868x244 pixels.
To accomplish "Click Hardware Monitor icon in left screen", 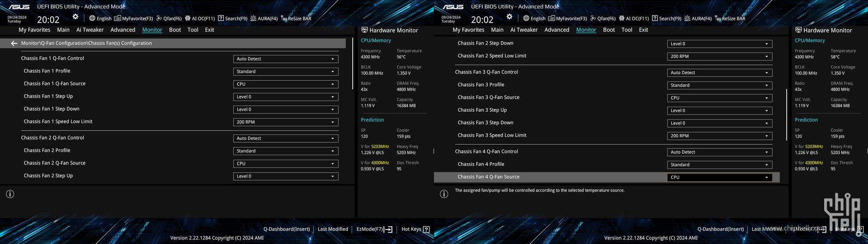I will click(x=364, y=30).
